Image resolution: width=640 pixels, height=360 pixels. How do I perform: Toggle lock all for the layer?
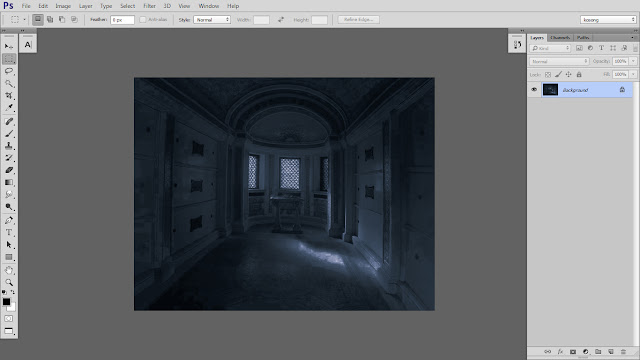[x=579, y=75]
